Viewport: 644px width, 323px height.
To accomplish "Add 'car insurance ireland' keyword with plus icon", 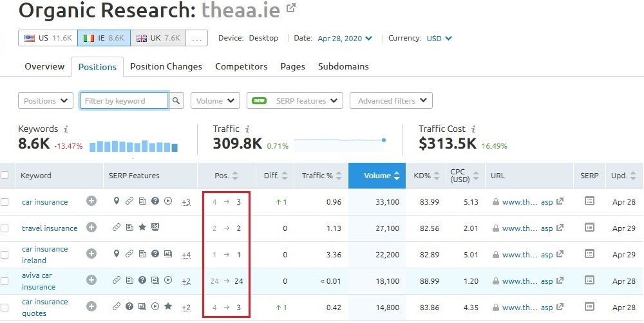I will (91, 254).
